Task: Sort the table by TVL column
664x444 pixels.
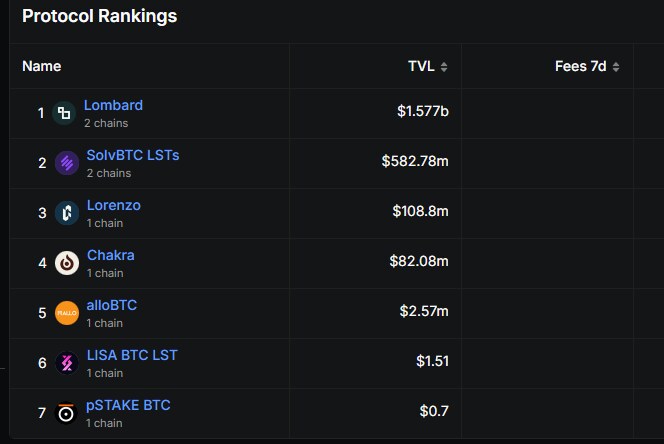Action: (428, 67)
